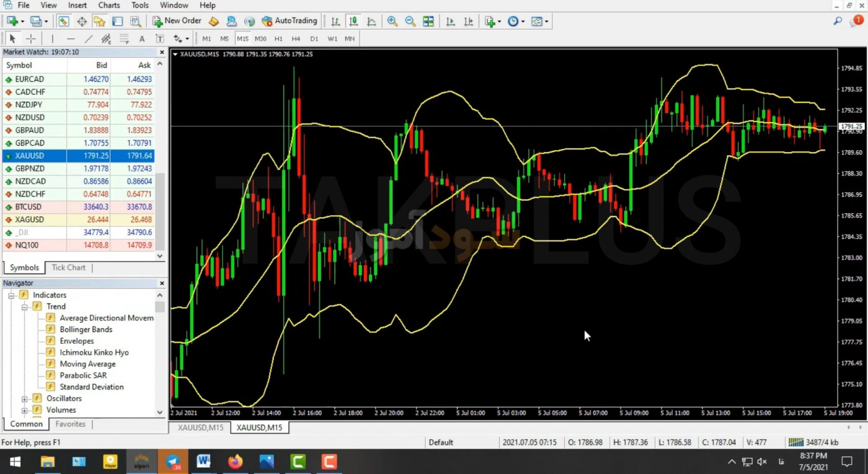Screen dimensions: 868x474
Task: Tile chart windows with the grid icon
Action: [428, 21]
